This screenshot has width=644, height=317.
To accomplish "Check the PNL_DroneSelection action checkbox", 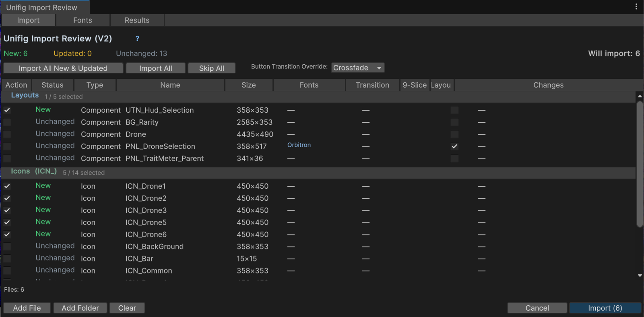I will coord(7,146).
